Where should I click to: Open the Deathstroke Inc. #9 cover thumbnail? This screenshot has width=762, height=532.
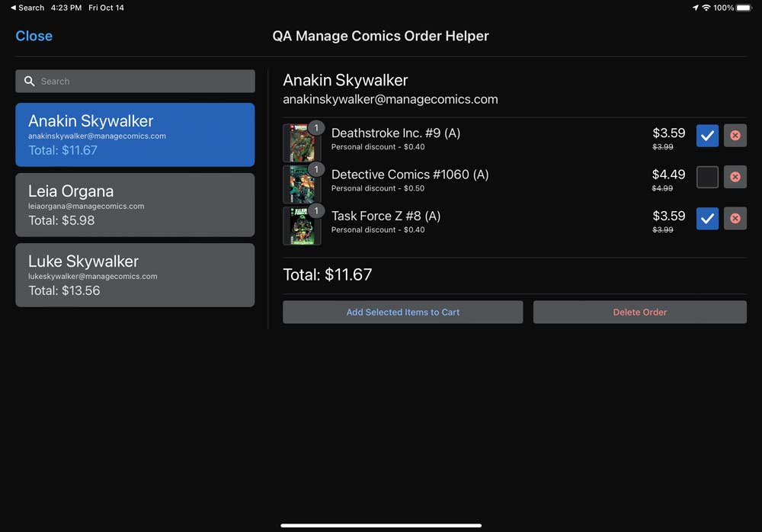(302, 143)
